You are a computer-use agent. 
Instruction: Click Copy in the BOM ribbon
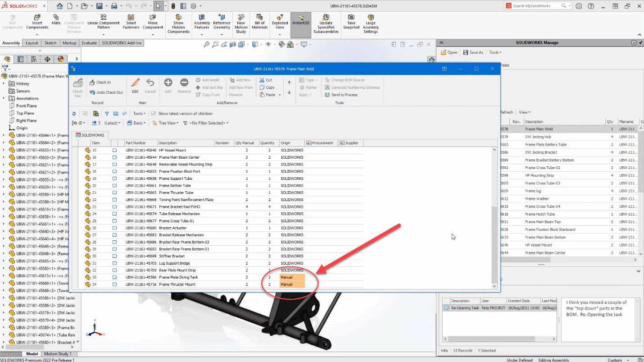[267, 87]
